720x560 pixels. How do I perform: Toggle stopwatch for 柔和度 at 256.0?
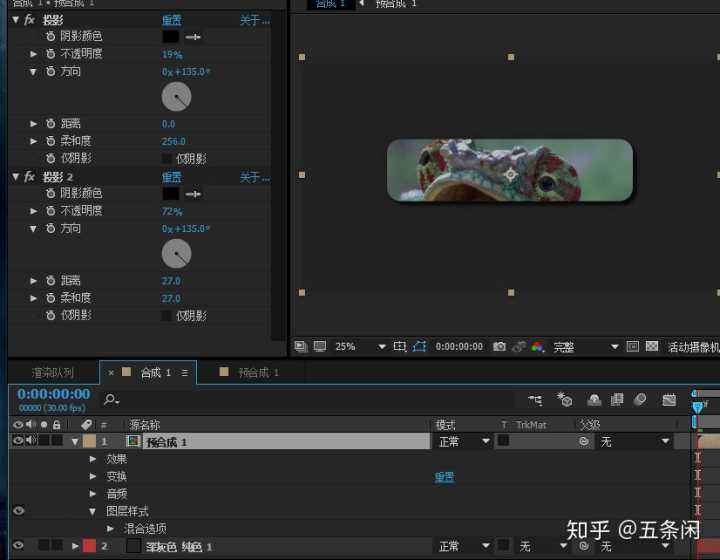[x=51, y=141]
